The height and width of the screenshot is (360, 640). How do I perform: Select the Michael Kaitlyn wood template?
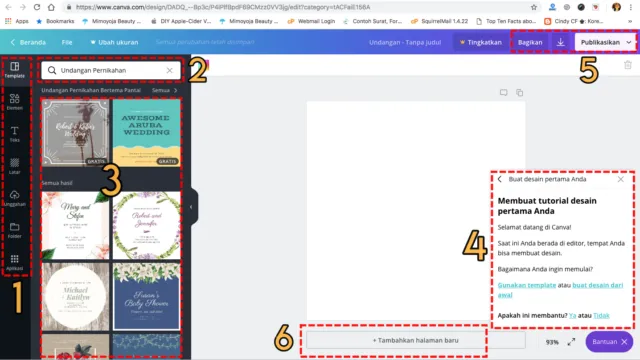(x=76, y=296)
